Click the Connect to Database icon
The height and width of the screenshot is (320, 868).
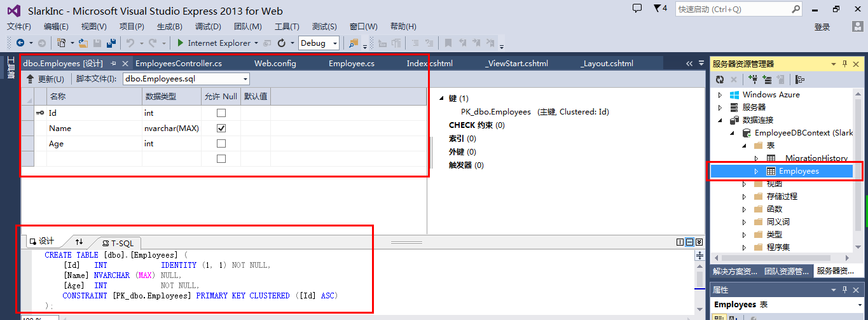[753, 80]
